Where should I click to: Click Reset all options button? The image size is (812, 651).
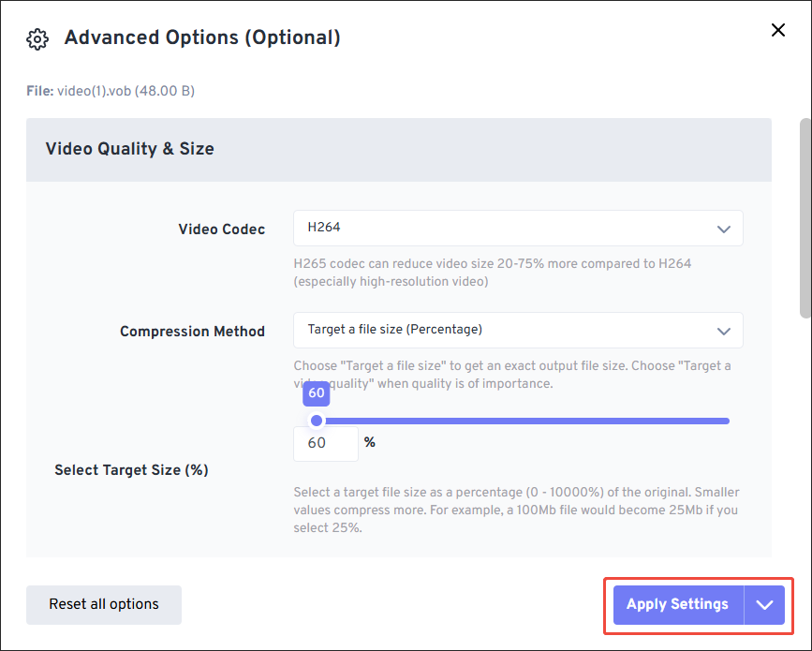(x=104, y=604)
